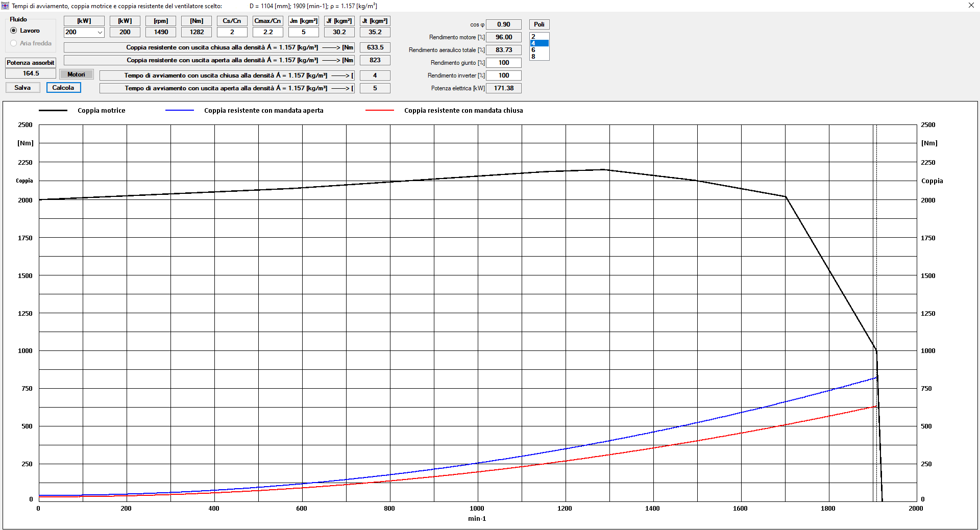This screenshot has width=980, height=530.
Task: Click the Salva button
Action: (22, 88)
